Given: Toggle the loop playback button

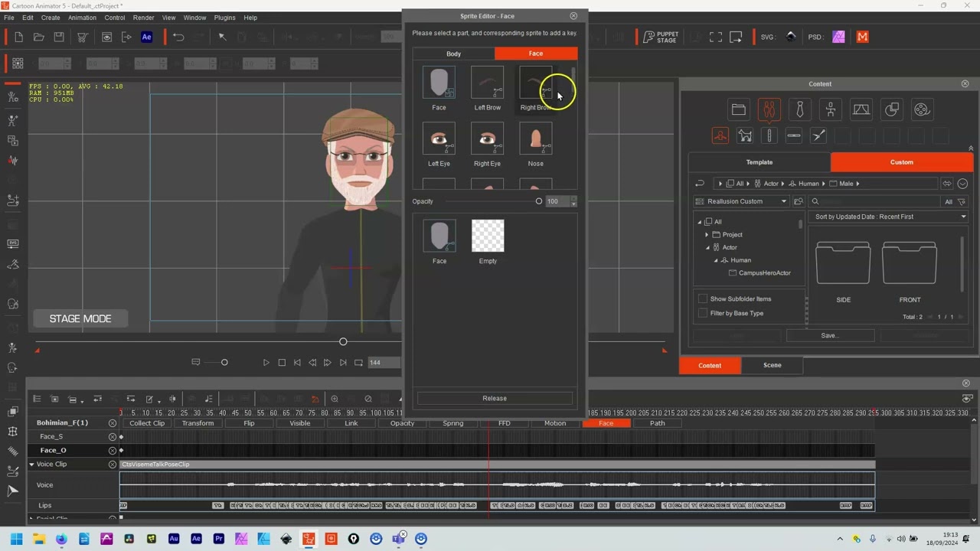Looking at the screenshot, I should click(x=358, y=363).
